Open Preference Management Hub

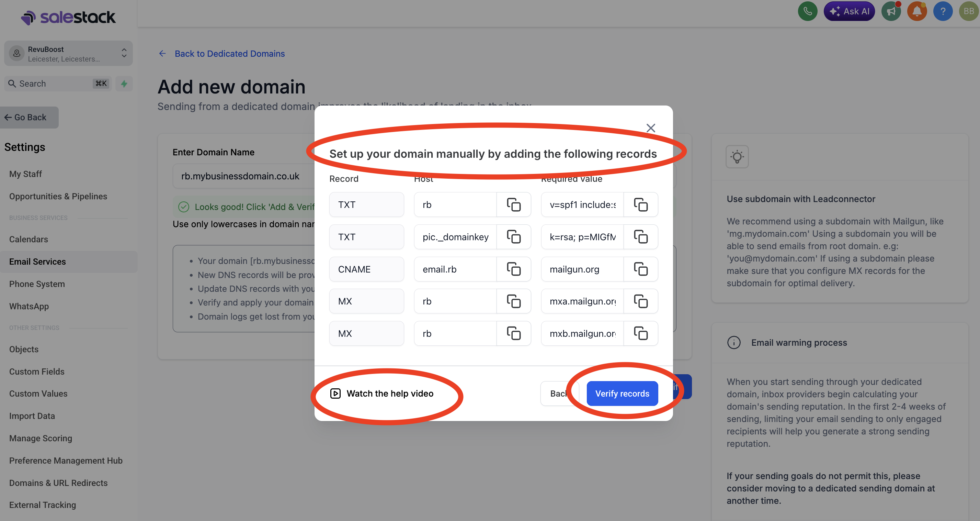point(66,461)
